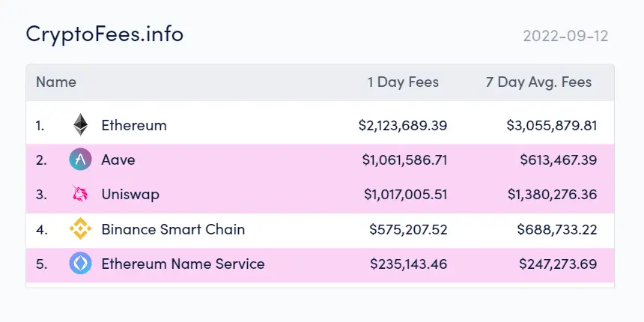Screen dimensions: 644x322
Task: Click the Ethereum diamond logo icon
Action: (81, 125)
